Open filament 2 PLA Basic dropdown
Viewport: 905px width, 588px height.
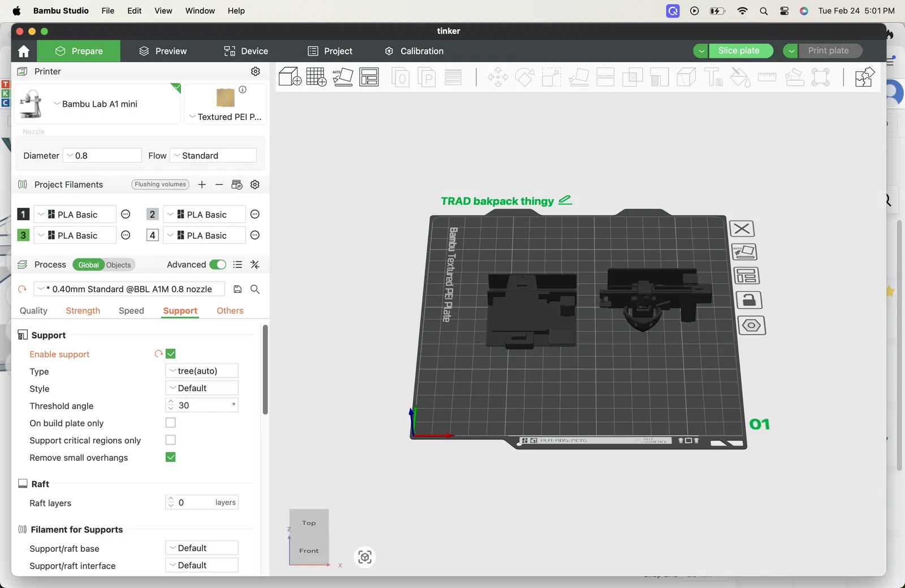pyautogui.click(x=204, y=214)
